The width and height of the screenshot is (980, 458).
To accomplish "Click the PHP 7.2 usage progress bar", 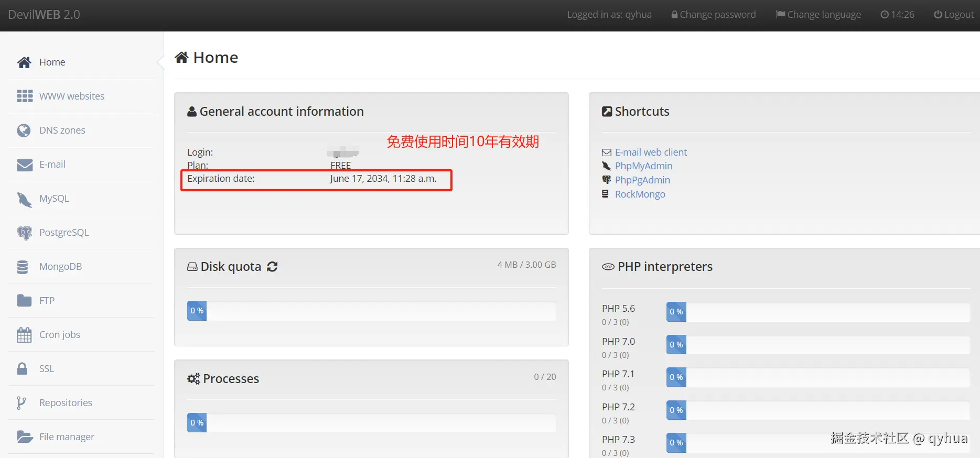I will pyautogui.click(x=818, y=410).
